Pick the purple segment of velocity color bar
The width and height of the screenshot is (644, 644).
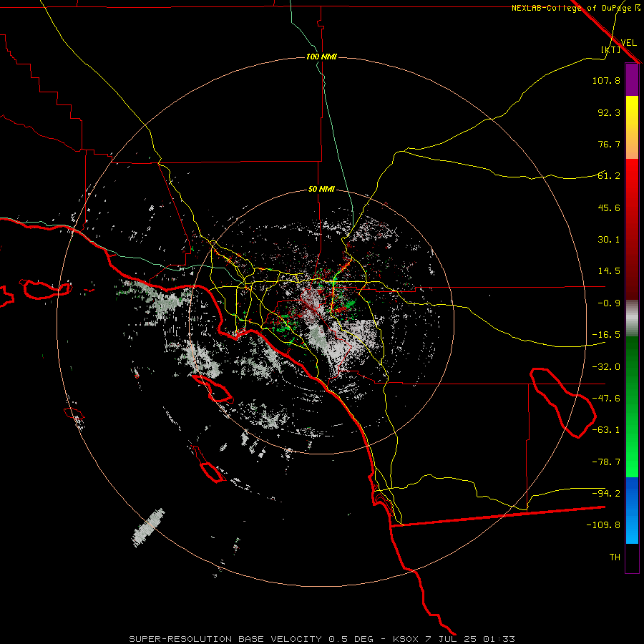(x=632, y=80)
